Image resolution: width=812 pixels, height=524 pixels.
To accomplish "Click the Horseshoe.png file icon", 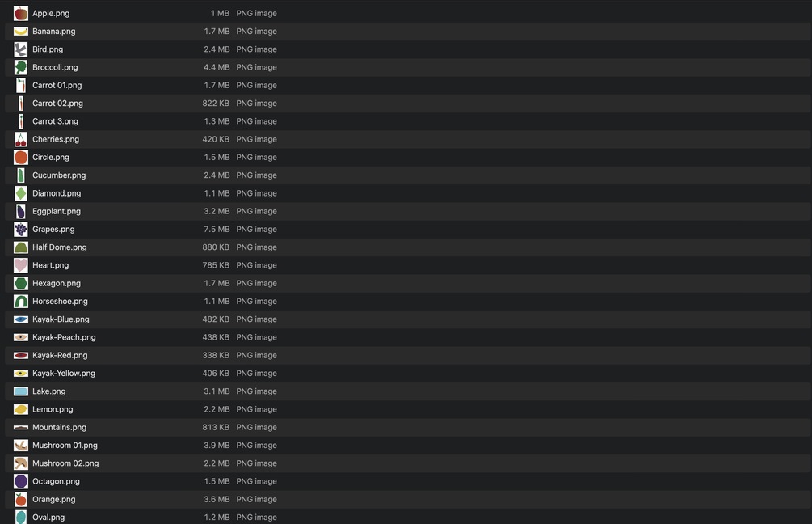I will [21, 302].
